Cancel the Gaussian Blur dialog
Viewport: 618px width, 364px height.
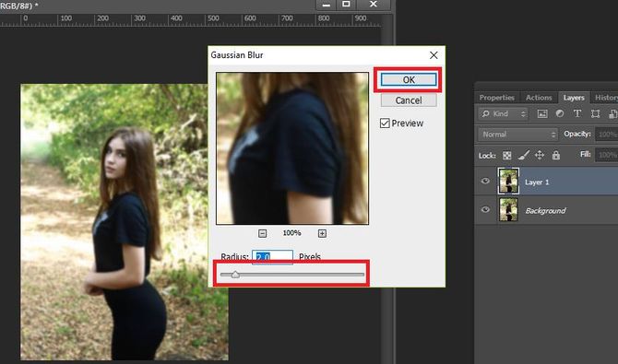click(409, 100)
